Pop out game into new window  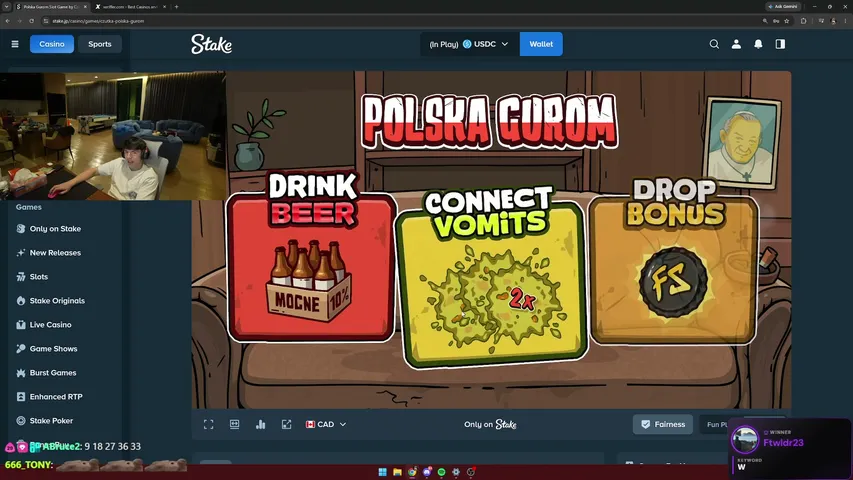(x=287, y=424)
